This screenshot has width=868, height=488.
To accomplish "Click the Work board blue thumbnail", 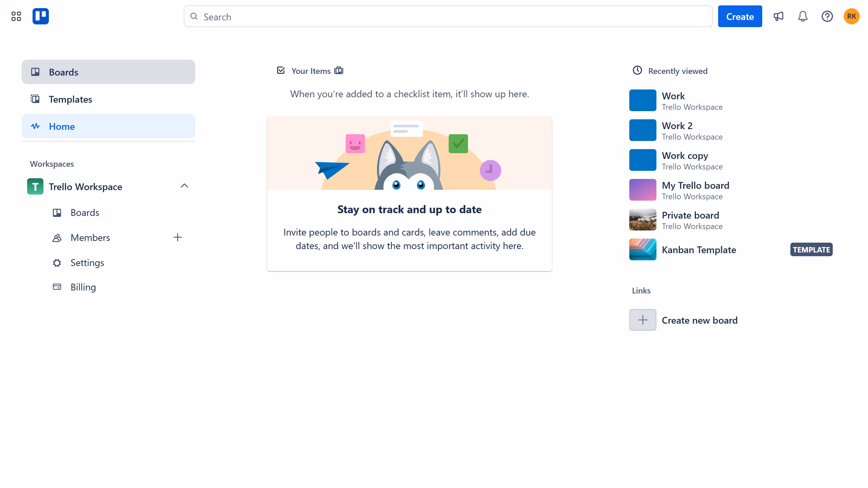I will click(x=643, y=100).
